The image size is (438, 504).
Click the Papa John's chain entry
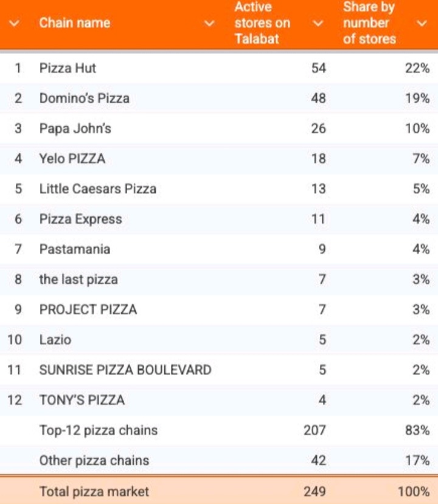coord(75,129)
